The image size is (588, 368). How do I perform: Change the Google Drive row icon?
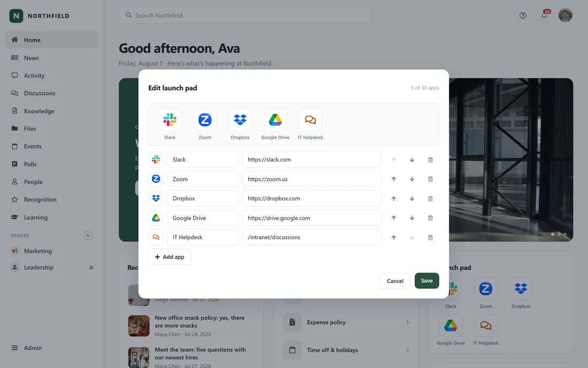(156, 218)
